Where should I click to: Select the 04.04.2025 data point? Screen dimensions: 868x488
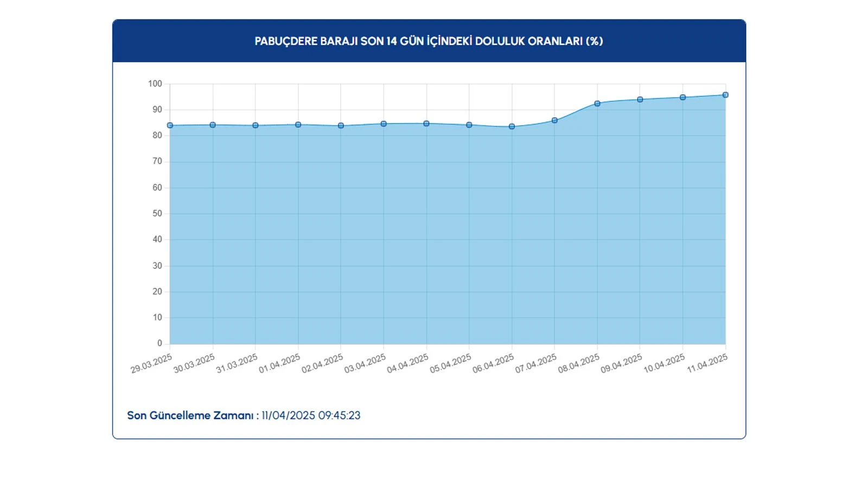coord(426,124)
